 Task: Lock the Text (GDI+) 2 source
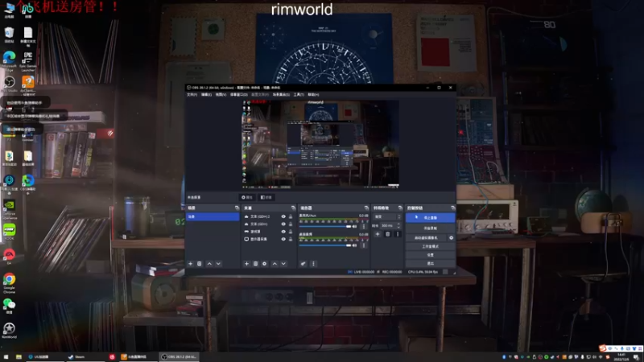(291, 216)
